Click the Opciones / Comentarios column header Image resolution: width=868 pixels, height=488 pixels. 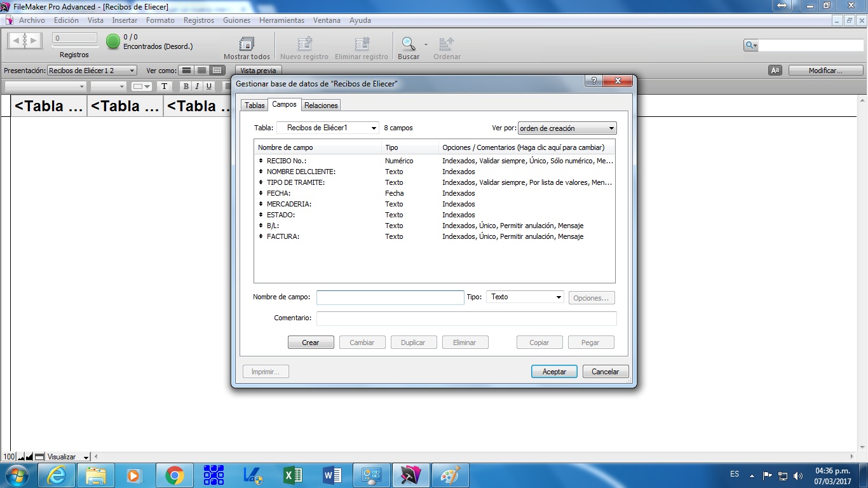pos(527,147)
